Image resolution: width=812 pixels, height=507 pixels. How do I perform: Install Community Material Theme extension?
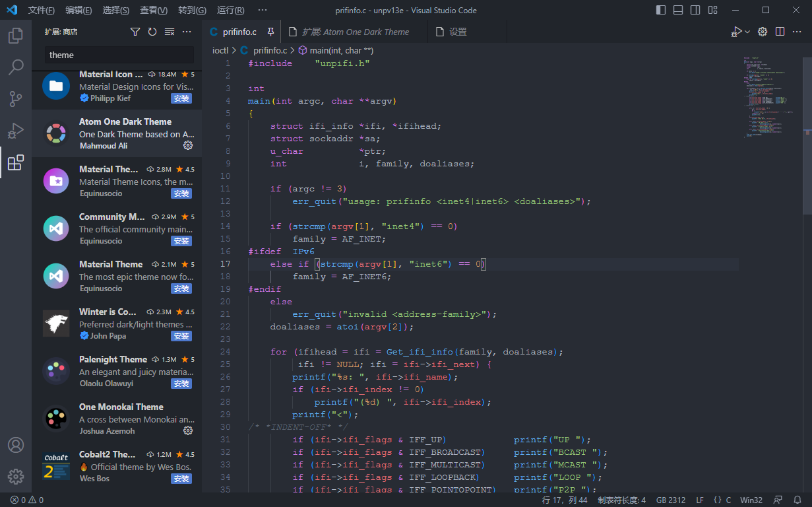pos(181,241)
